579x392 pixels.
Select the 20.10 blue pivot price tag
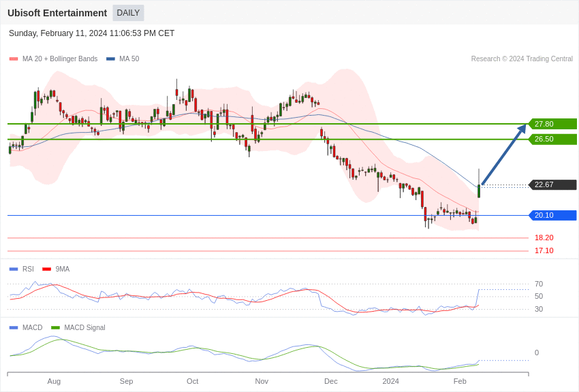click(x=552, y=215)
